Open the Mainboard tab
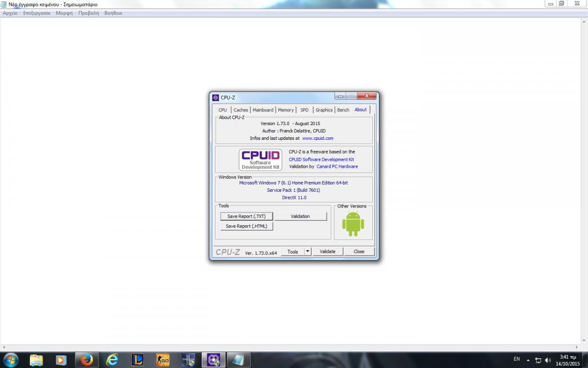The image size is (588, 368). click(263, 110)
